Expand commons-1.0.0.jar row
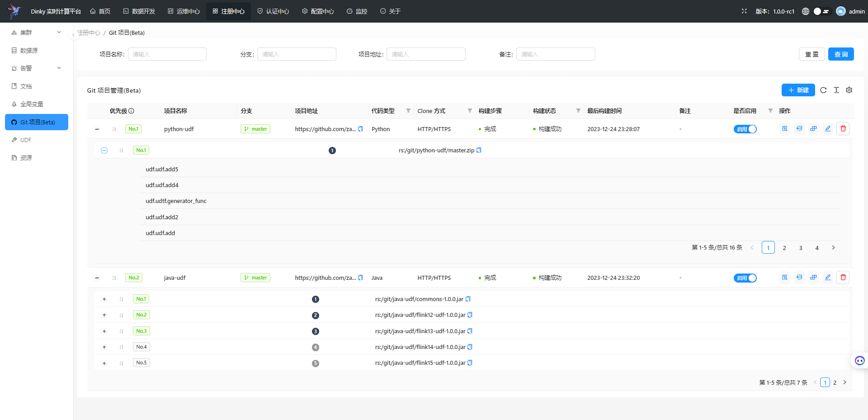 coord(104,299)
